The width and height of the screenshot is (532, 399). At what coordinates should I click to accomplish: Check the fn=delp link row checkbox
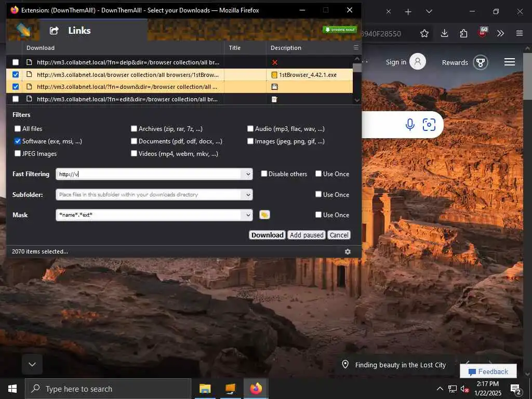16,62
